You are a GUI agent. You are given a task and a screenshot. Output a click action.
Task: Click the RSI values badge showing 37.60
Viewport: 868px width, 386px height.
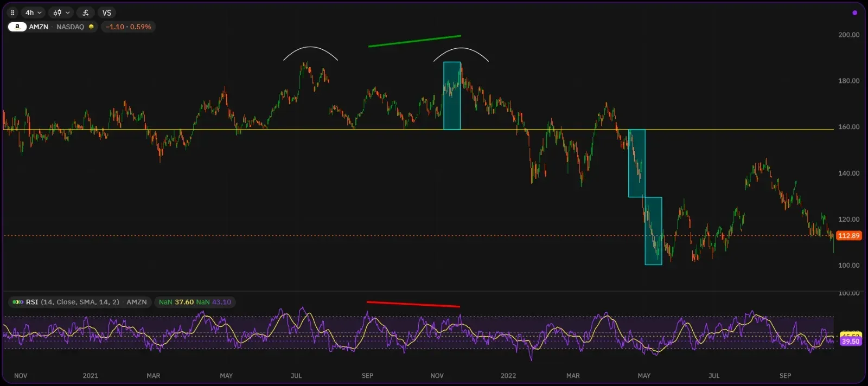[195, 302]
